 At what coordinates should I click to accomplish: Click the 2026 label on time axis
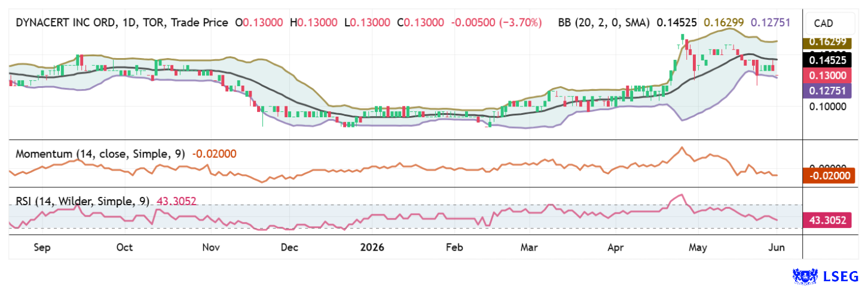point(372,247)
